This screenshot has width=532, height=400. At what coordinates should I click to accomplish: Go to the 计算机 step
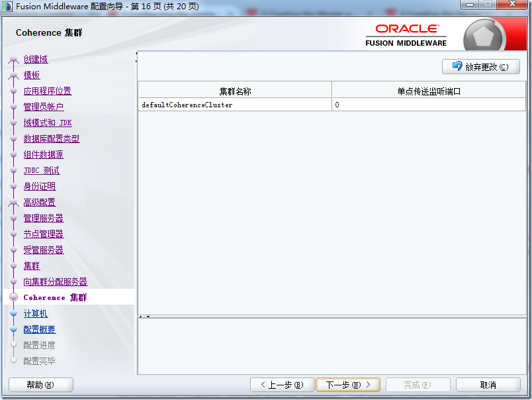pos(36,313)
